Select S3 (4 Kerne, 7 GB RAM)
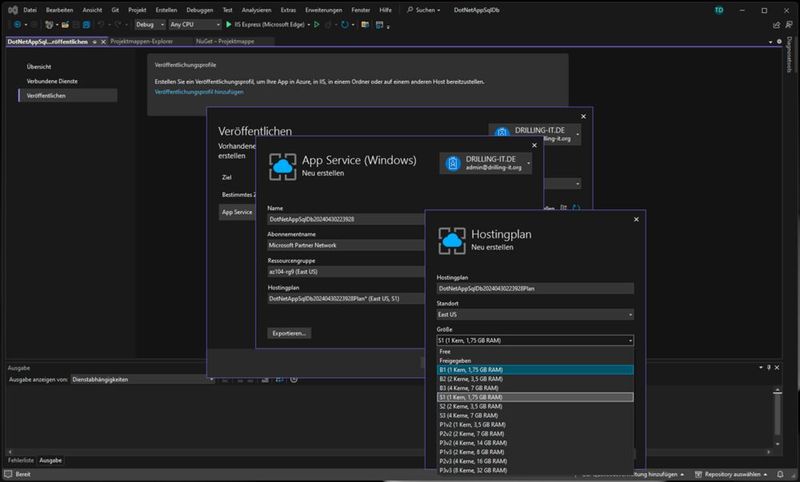Viewport: 800px width, 482px height. [535, 416]
